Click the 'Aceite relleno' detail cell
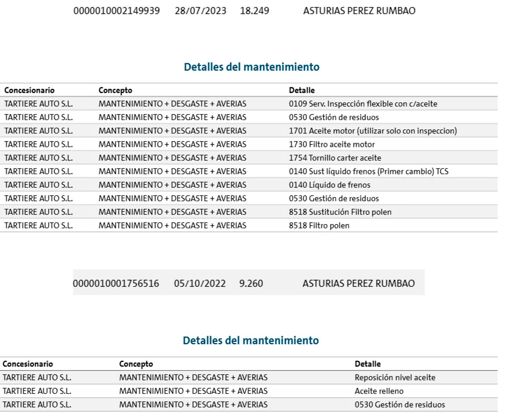 pos(379,391)
